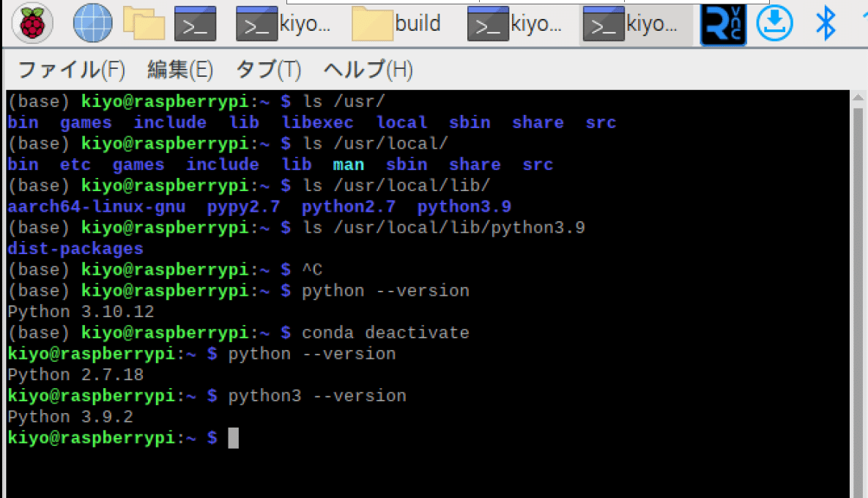The width and height of the screenshot is (868, 498).
Task: Click the 'man' entry in listing
Action: (x=348, y=164)
